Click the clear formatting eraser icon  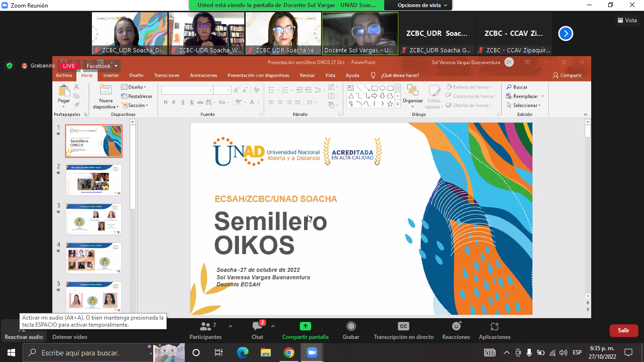[x=257, y=90]
